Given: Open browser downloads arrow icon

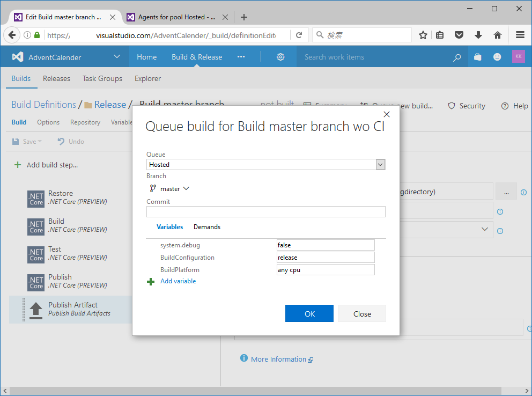Looking at the screenshot, I should click(478, 35).
